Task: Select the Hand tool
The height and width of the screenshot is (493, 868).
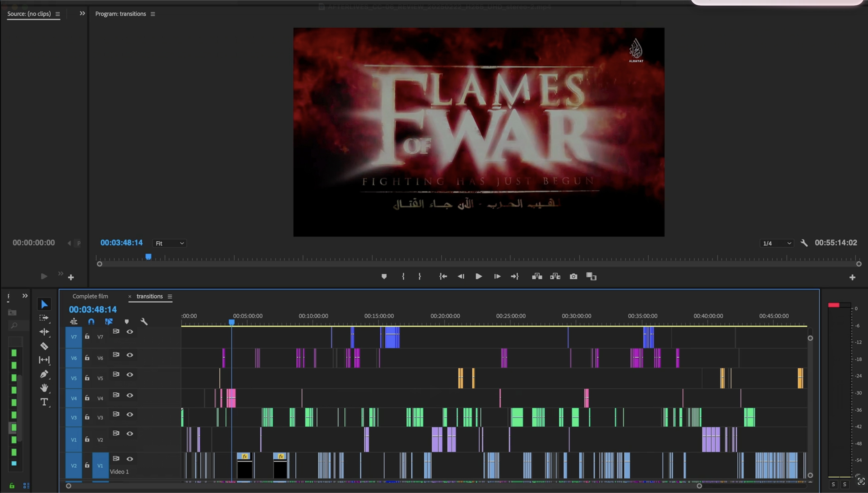Action: [44, 388]
